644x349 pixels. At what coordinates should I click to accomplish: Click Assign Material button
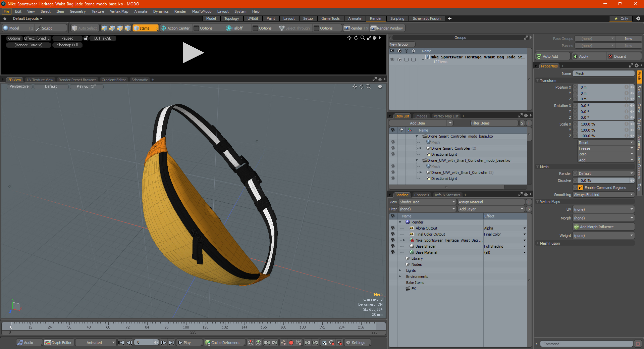click(x=491, y=202)
